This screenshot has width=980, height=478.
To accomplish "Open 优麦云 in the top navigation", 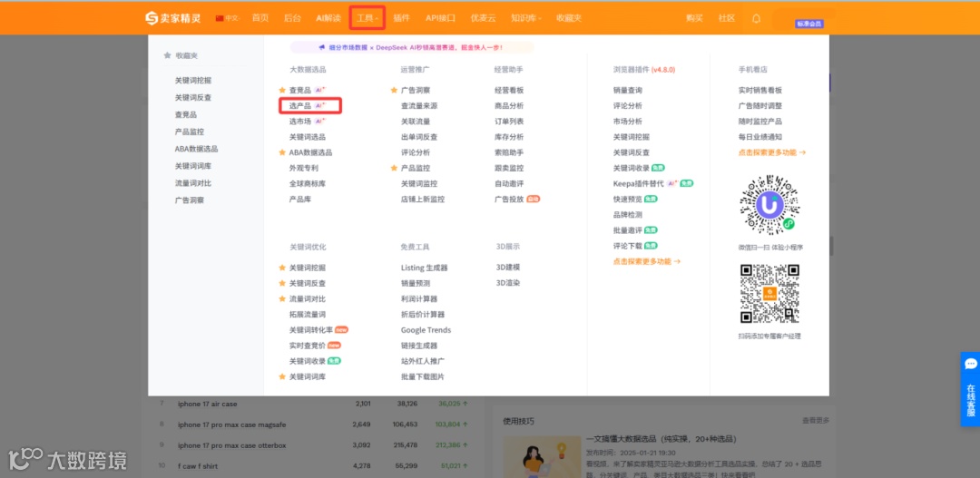I will pyautogui.click(x=483, y=18).
